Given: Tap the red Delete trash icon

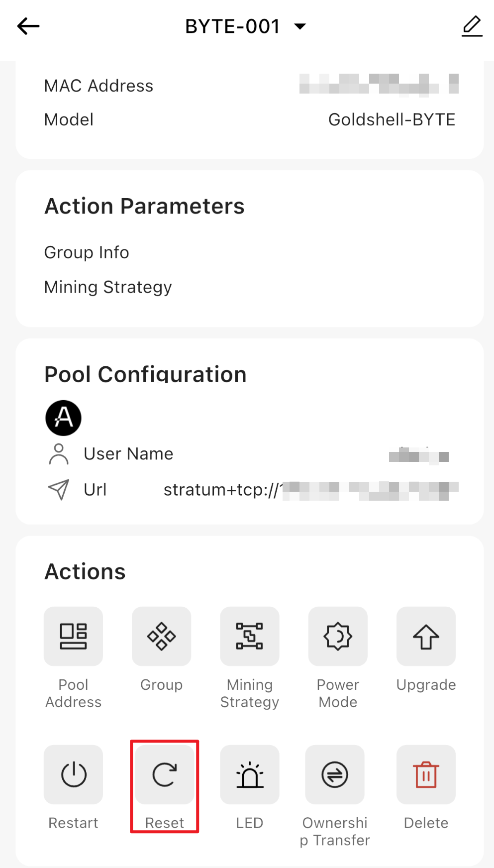Looking at the screenshot, I should pyautogui.click(x=426, y=774).
